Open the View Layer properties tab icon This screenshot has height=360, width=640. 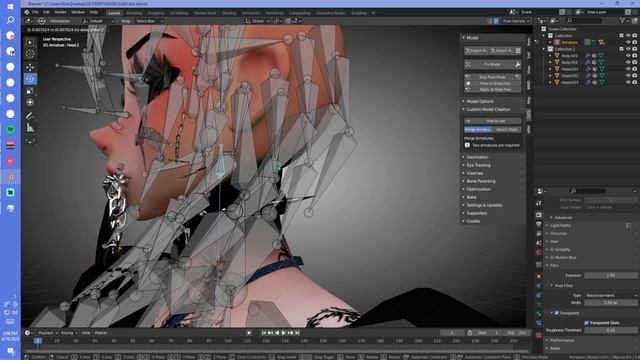[539, 233]
